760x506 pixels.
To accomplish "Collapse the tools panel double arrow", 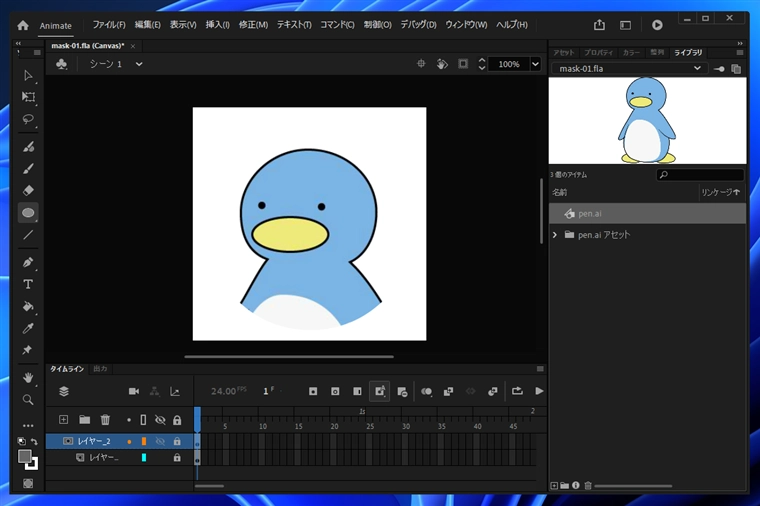I will [x=18, y=43].
